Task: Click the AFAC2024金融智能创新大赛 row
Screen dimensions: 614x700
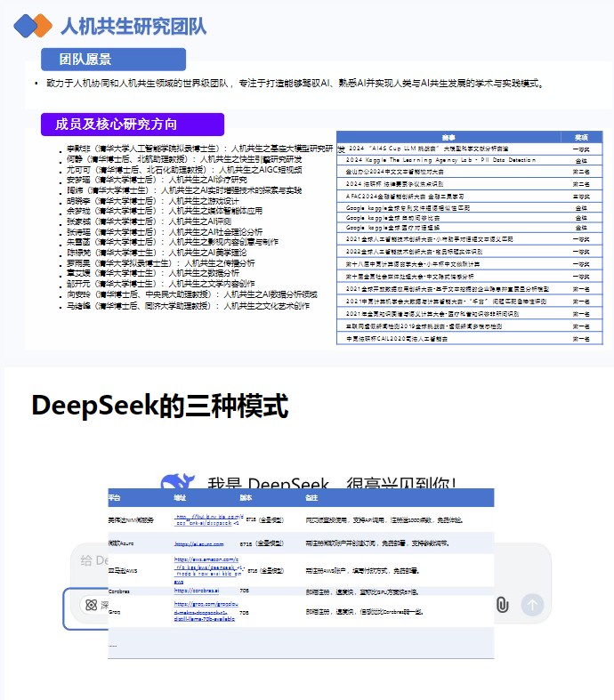Action: (470, 197)
